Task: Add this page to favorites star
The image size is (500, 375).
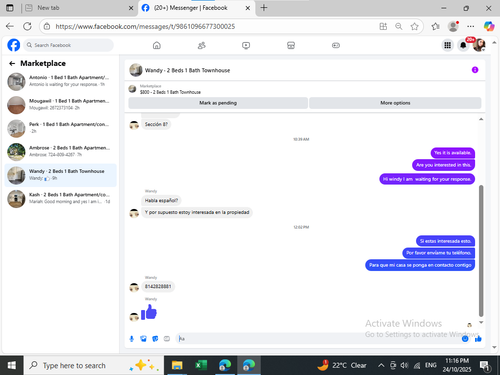Action: point(414,26)
